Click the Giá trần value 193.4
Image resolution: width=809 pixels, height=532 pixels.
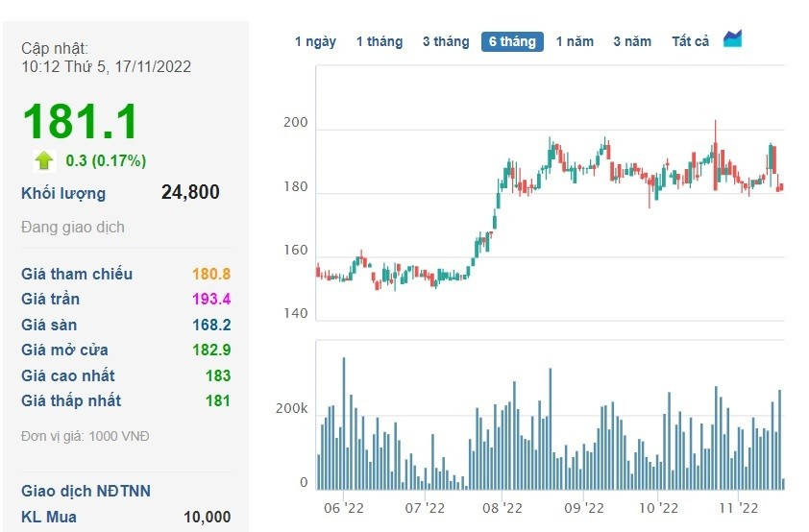tap(211, 300)
